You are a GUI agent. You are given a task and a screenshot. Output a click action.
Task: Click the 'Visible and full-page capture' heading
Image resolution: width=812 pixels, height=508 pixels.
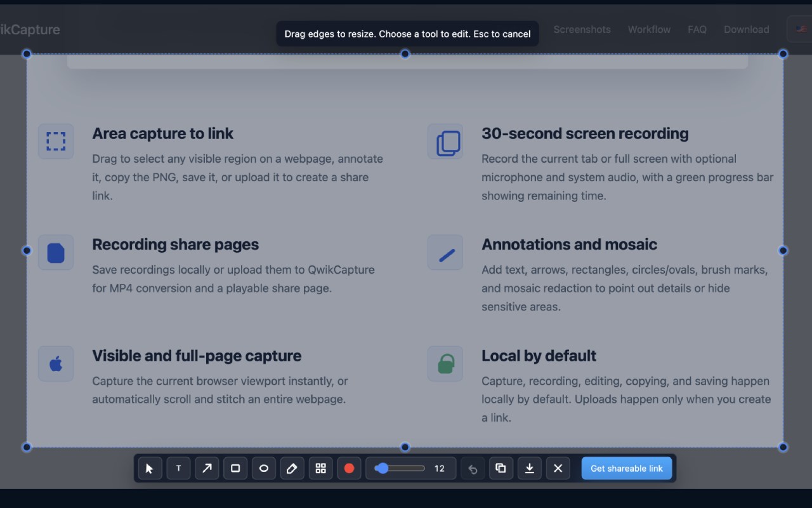197,356
